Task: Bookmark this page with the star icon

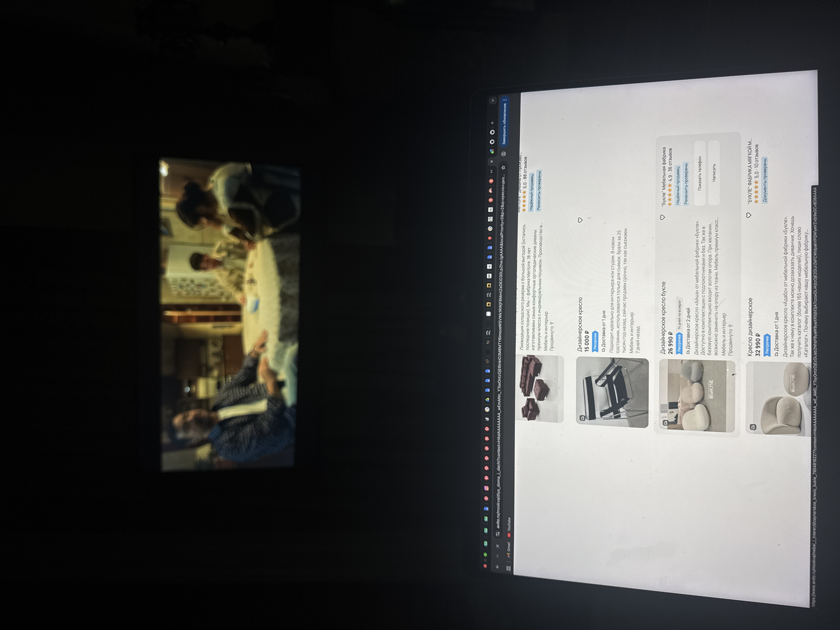Action: (503, 167)
